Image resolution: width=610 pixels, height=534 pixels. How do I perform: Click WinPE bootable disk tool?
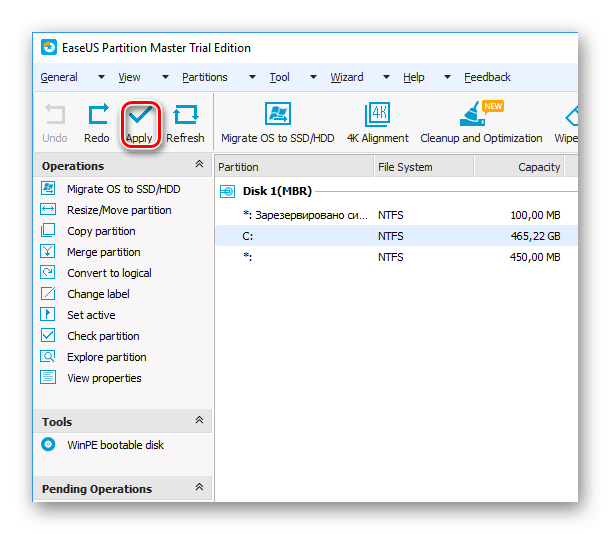point(115,445)
